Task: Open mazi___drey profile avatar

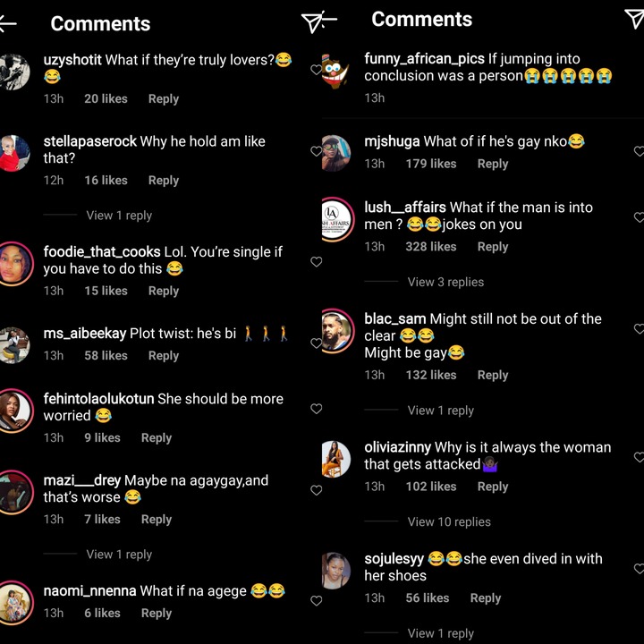Action: pyautogui.click(x=15, y=492)
